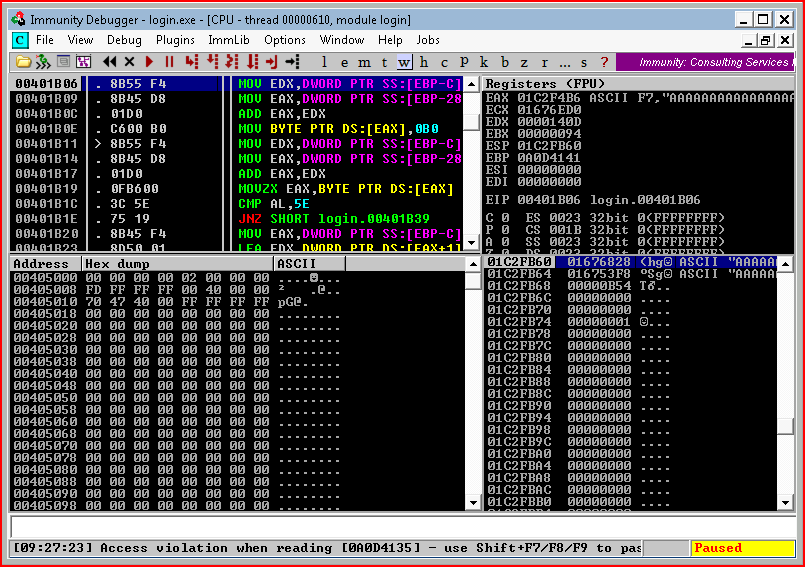
Task: Show CPU window with c button
Action: click(444, 62)
